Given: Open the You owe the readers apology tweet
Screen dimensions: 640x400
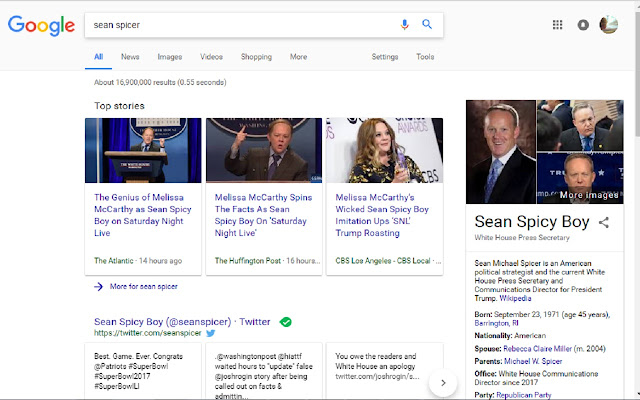Looking at the screenshot, I should [x=384, y=371].
